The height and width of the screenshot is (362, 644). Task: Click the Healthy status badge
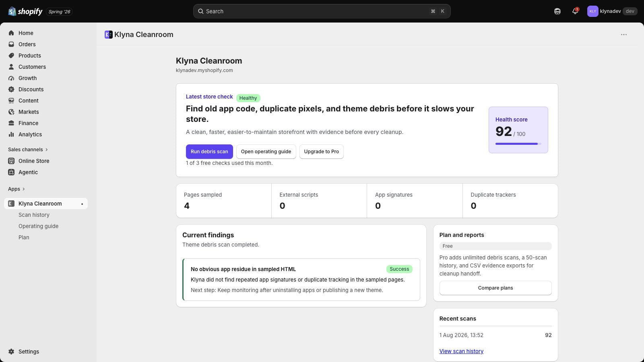coord(248,98)
